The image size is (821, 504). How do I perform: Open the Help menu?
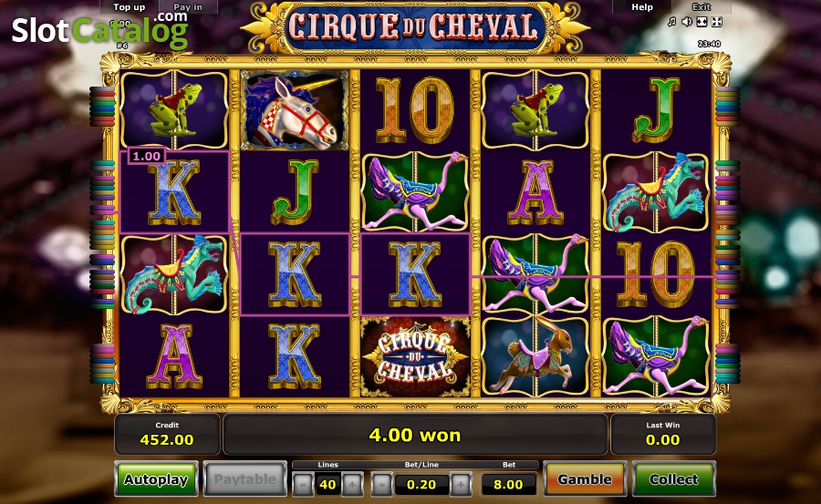click(x=642, y=6)
